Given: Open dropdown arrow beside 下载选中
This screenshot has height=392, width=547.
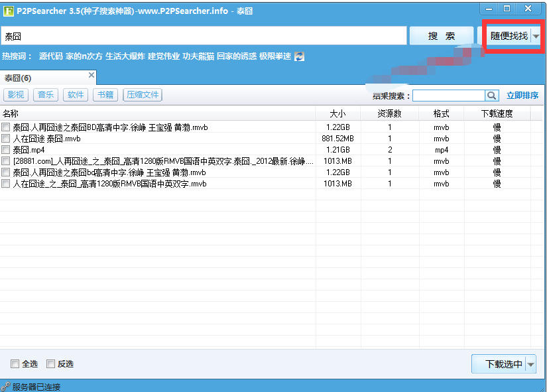Looking at the screenshot, I should click(x=532, y=364).
